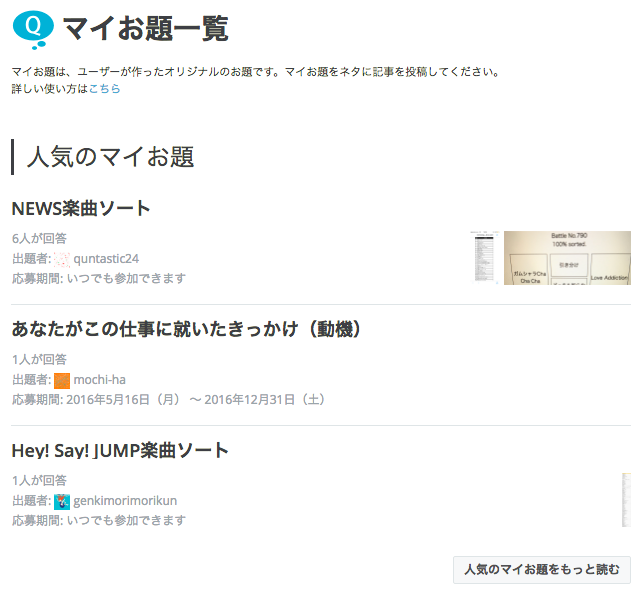The height and width of the screenshot is (590, 641).
Task: Click 人気のマイお題をもっと読む button
Action: point(542,570)
